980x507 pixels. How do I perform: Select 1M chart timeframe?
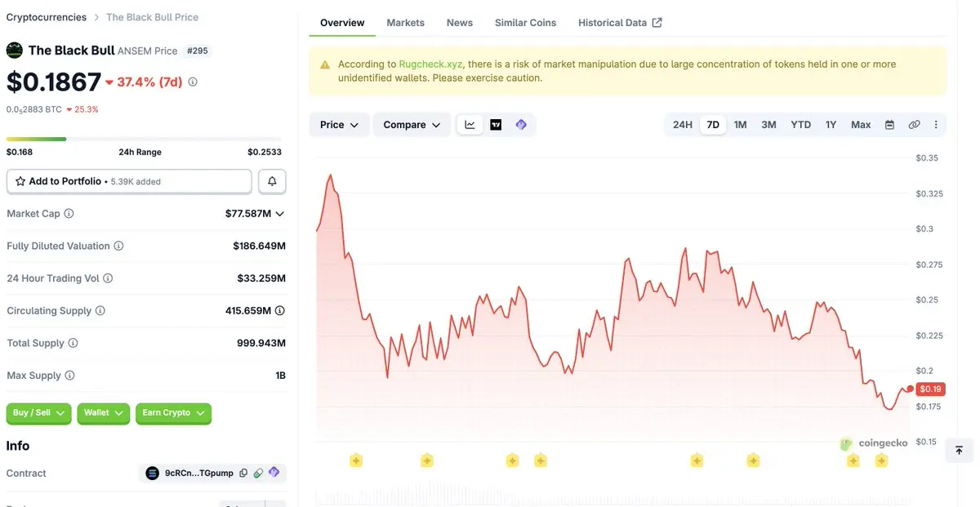[740, 125]
